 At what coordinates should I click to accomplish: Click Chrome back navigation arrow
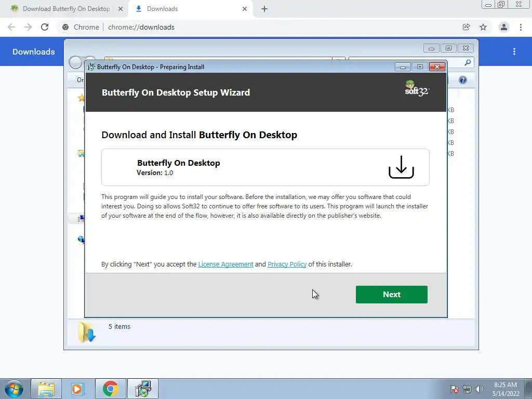tap(11, 27)
